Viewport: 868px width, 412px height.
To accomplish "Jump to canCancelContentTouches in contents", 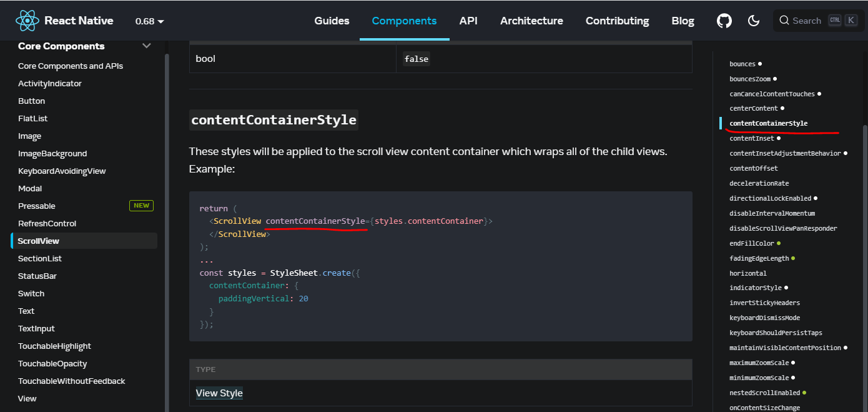I will 772,94.
